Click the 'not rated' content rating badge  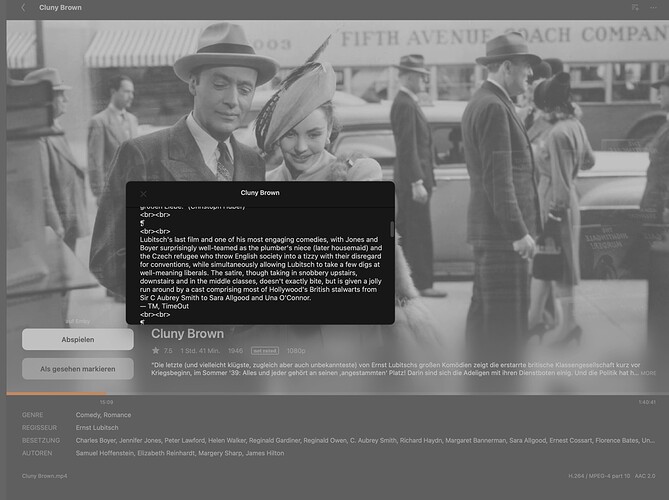click(265, 351)
